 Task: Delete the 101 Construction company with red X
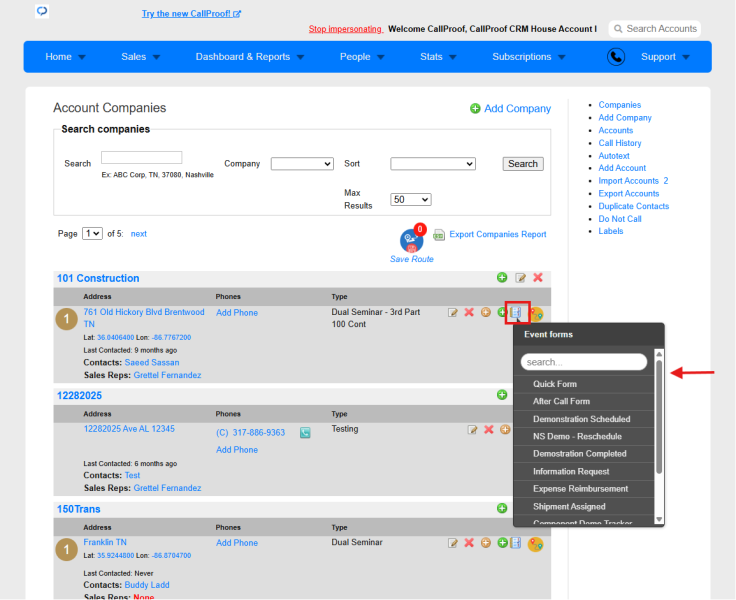[x=538, y=277]
